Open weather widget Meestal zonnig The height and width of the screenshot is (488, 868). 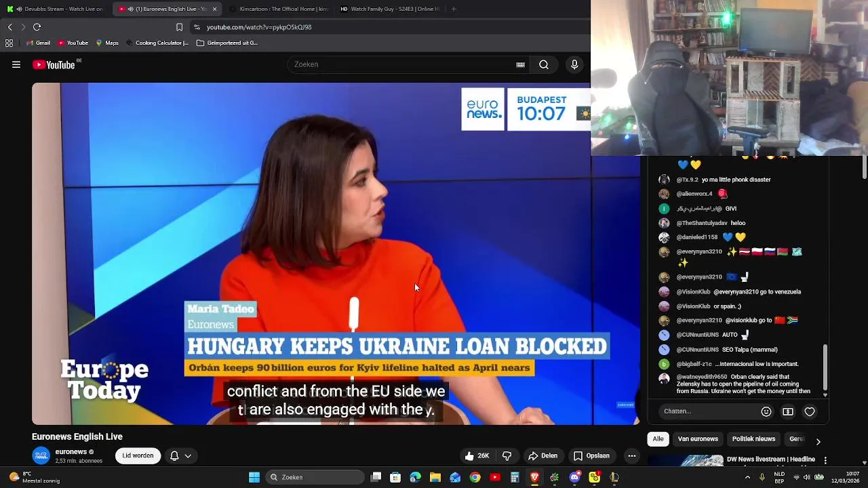coord(34,477)
